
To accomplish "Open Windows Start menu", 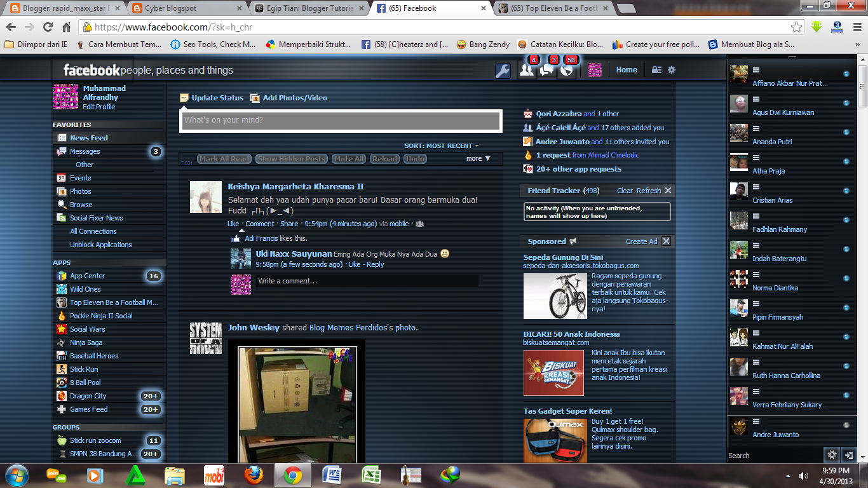I will (x=17, y=475).
